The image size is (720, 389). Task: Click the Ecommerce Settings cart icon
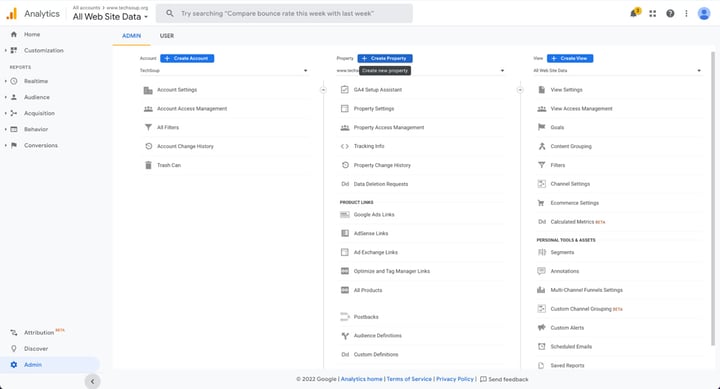[541, 203]
